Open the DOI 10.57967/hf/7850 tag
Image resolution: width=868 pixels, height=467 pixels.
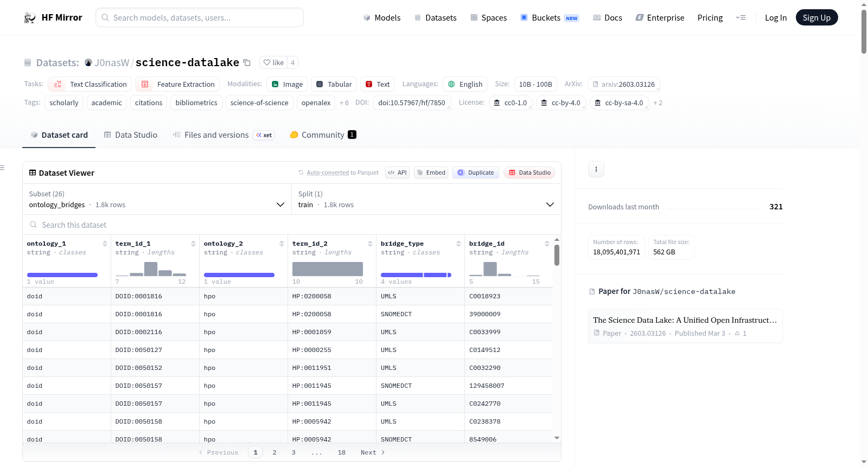pos(412,103)
